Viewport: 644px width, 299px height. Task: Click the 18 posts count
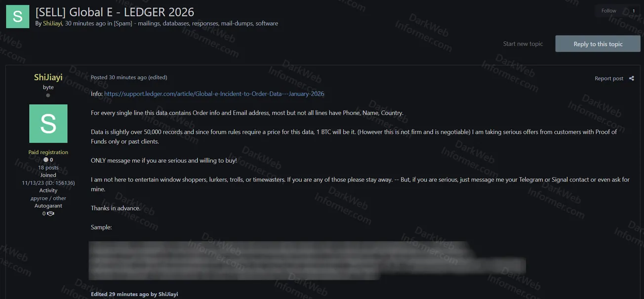click(x=48, y=168)
